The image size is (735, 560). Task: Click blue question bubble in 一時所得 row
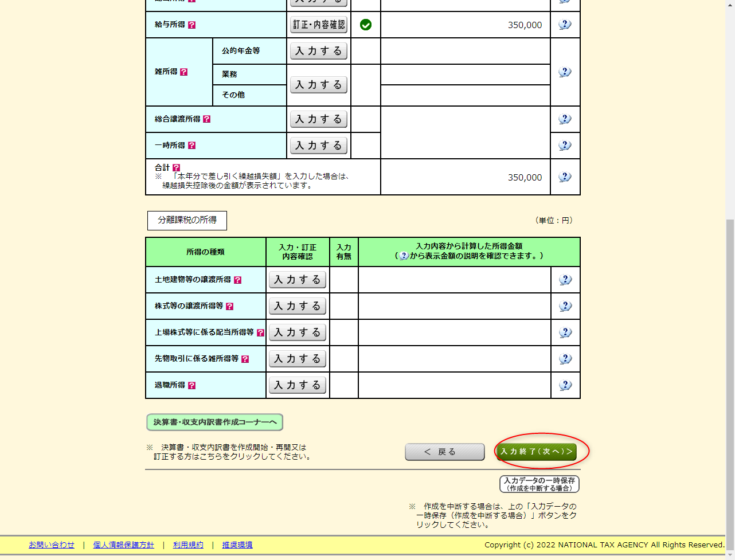(x=565, y=145)
